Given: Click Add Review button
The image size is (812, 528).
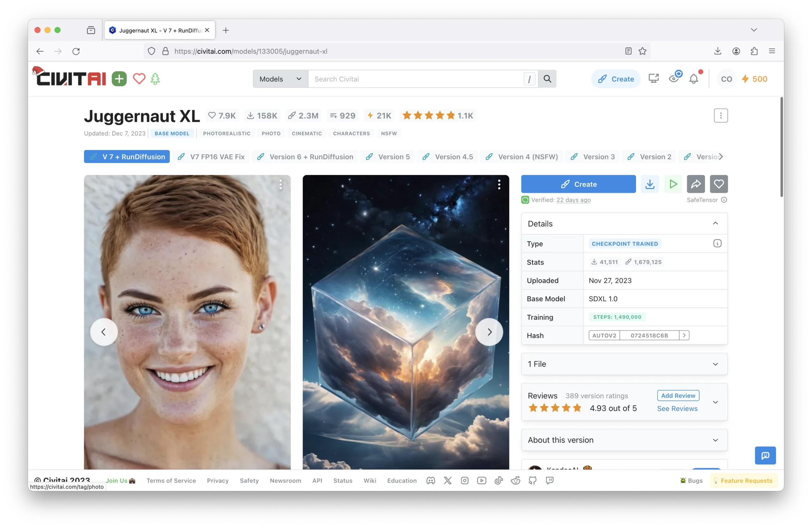Looking at the screenshot, I should [678, 396].
